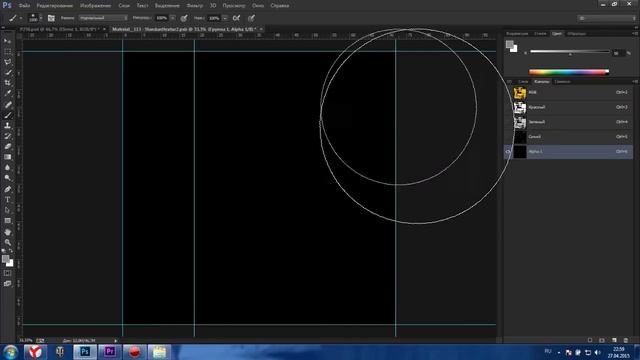The image size is (640, 360).
Task: Toggle Quick Mask mode in toolbox
Action: tap(7, 273)
